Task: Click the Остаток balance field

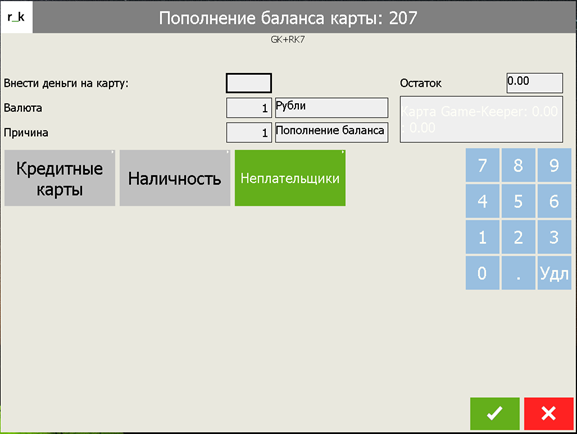Action: point(534,83)
